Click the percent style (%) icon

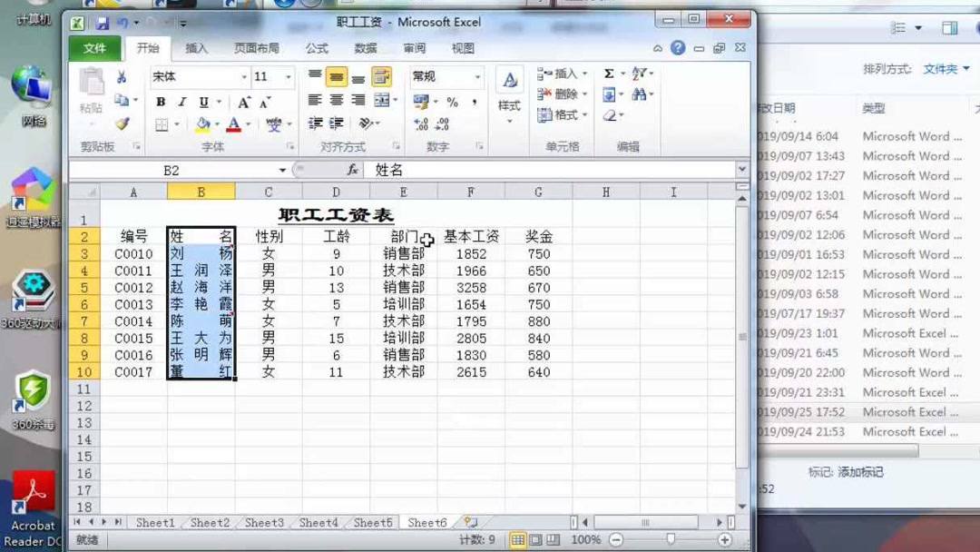tap(451, 103)
